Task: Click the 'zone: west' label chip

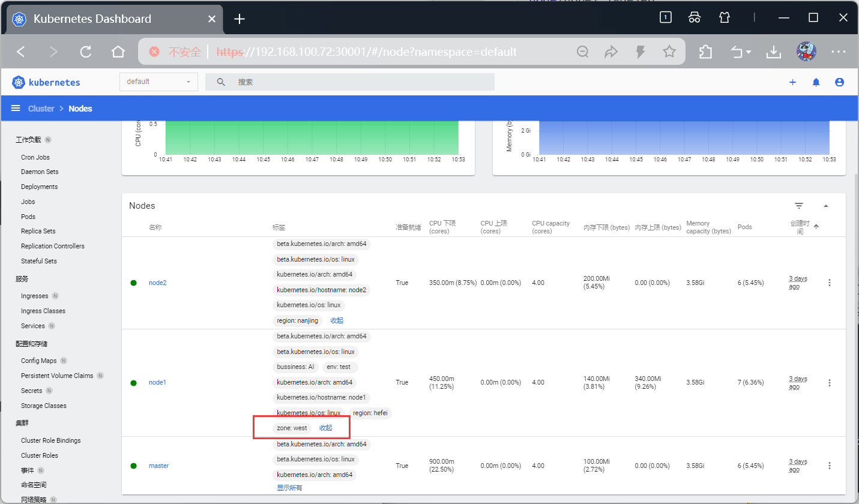Action: [292, 428]
